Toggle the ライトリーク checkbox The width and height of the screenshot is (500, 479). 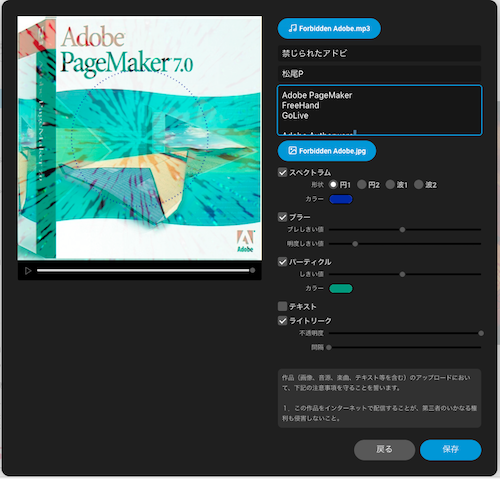(x=282, y=321)
